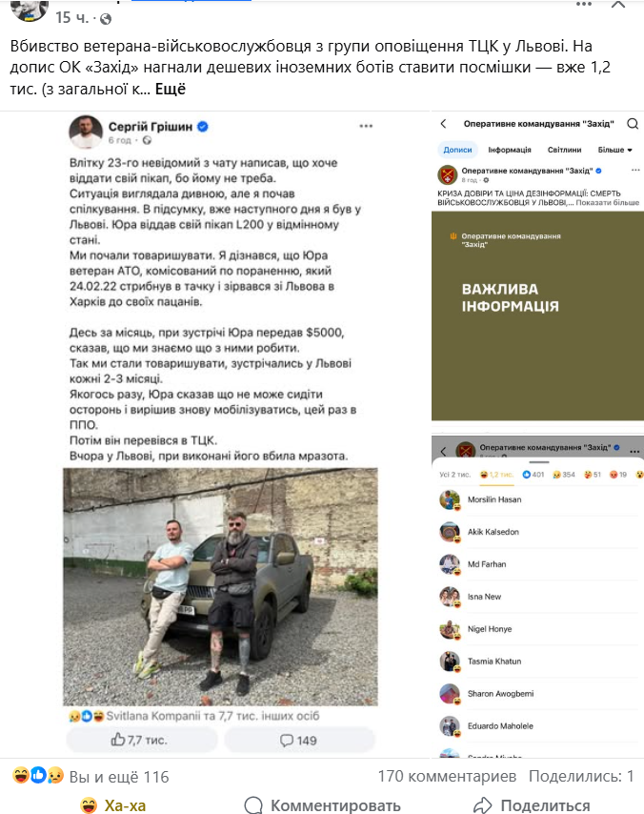This screenshot has width=644, height=814.
Task: Click the Поделиться share button
Action: coord(532,805)
